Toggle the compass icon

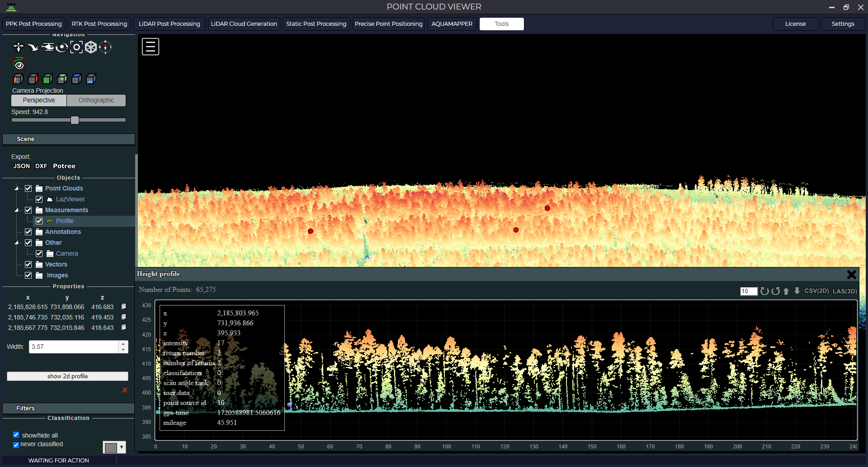[105, 47]
